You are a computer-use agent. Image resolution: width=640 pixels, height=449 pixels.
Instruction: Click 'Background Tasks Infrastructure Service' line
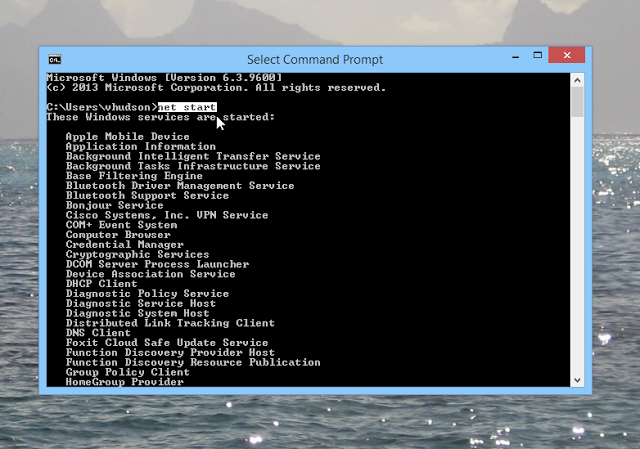coord(193,166)
